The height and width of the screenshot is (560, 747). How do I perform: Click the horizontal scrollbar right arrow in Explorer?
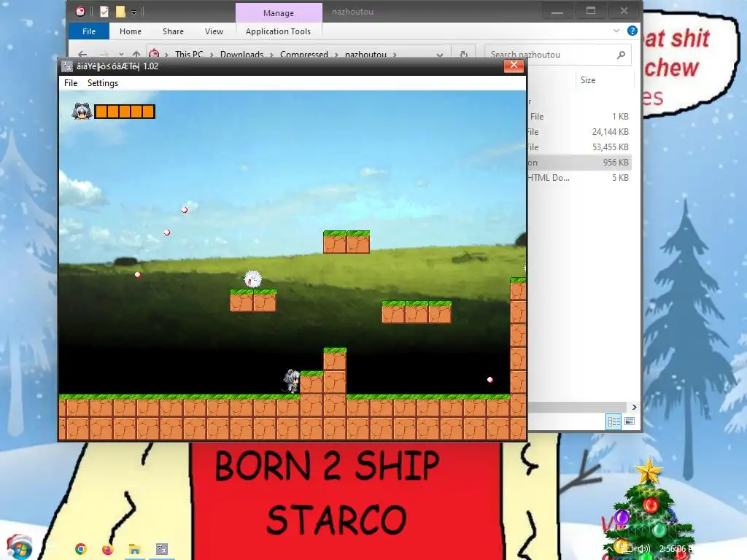[634, 407]
